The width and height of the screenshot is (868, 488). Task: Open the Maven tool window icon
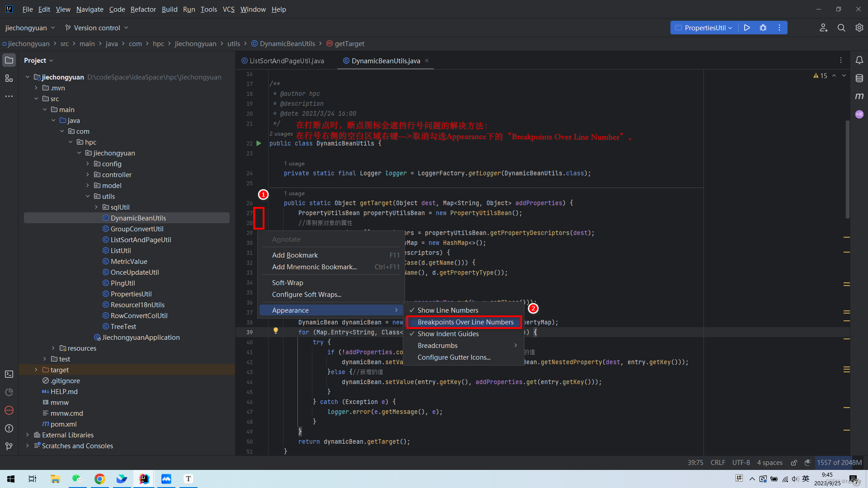pos(859,96)
